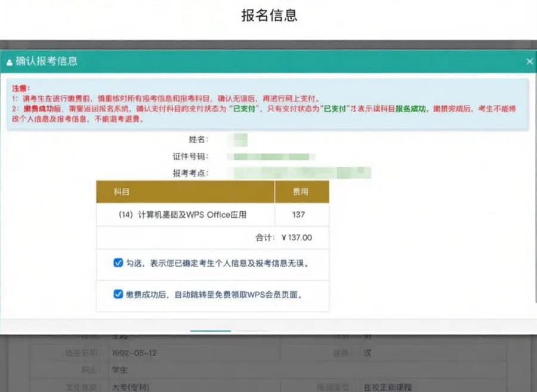537x392 pixels.
Task: Click the 报名信息 page title
Action: point(269,16)
